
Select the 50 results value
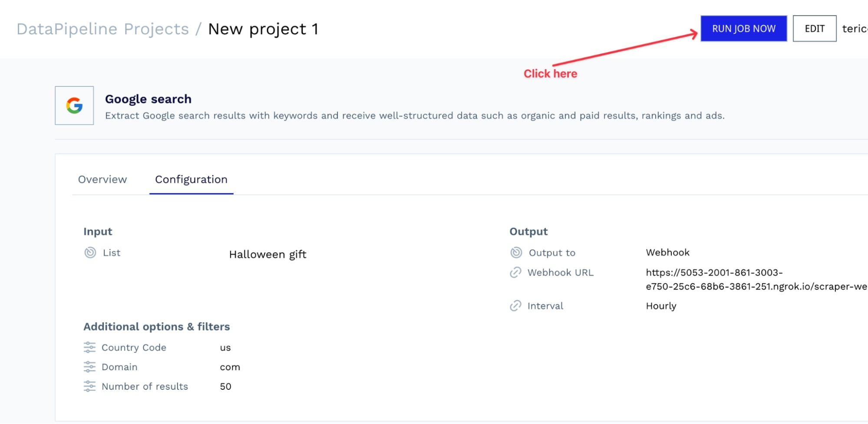(225, 386)
